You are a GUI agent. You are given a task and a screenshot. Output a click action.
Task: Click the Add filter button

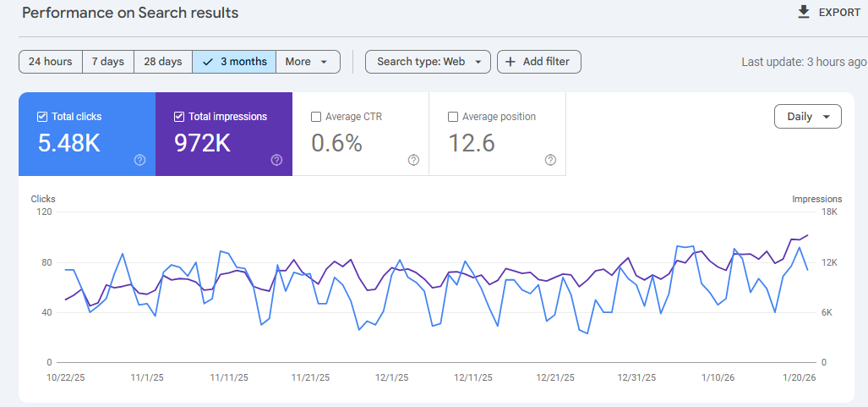[x=545, y=62]
